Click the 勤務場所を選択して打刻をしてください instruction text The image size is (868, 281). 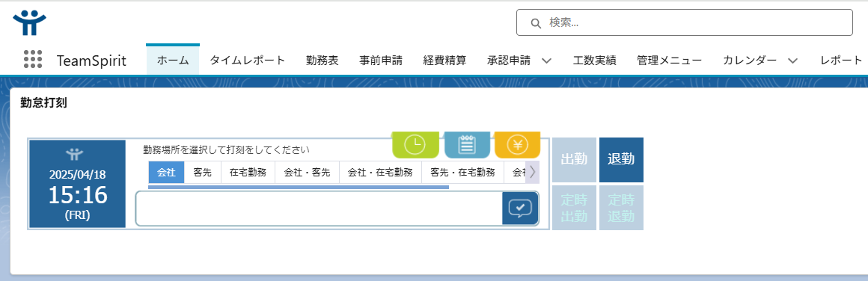pos(226,149)
